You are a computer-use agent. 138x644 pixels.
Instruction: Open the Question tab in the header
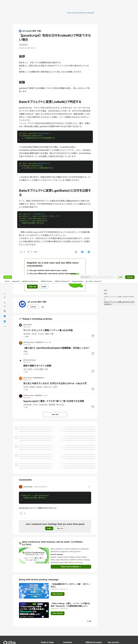coord(16,281)
